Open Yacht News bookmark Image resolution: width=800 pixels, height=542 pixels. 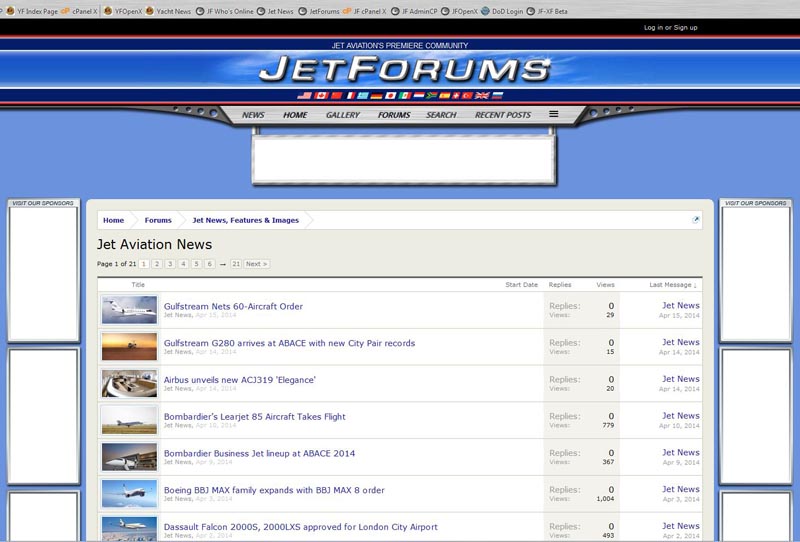coord(168,11)
